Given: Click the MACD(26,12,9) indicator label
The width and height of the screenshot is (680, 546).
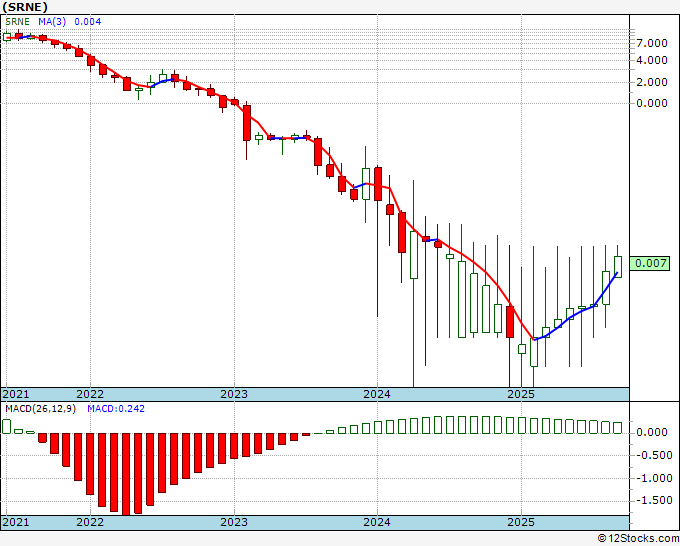Looking at the screenshot, I should (x=40, y=409).
